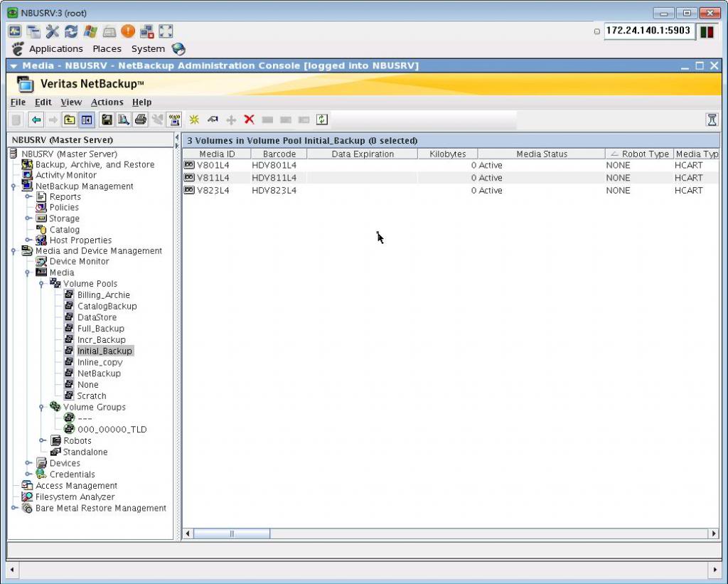Image resolution: width=728 pixels, height=584 pixels.
Task: Sort by Barcode column header
Action: tap(279, 154)
